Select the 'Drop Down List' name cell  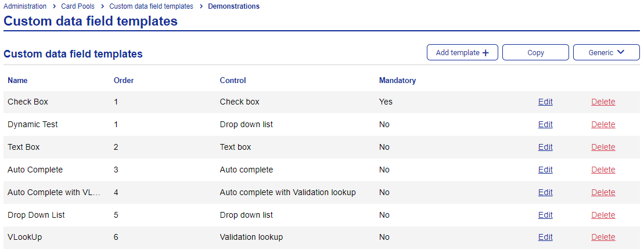tap(36, 215)
